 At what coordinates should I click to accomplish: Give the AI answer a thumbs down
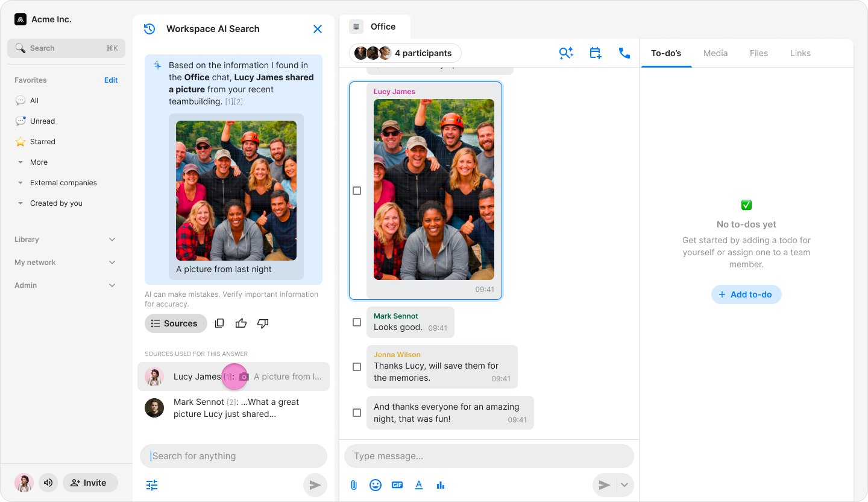263,323
